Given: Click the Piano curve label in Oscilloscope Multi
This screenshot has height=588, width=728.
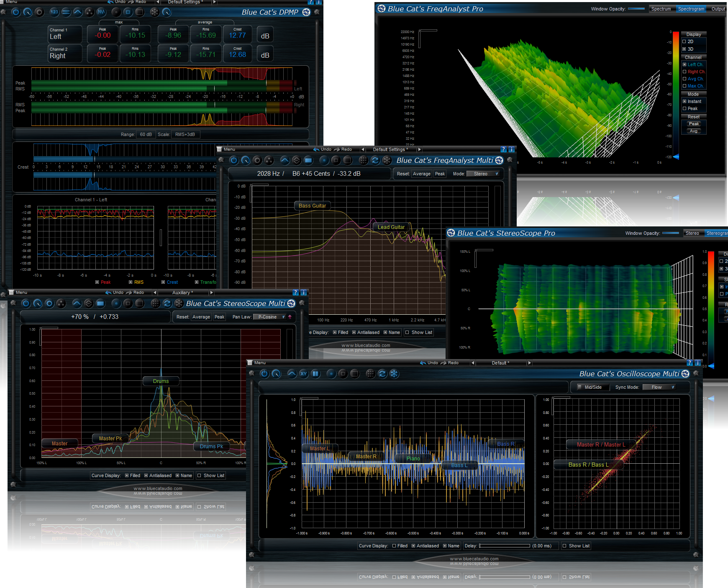Looking at the screenshot, I should click(x=413, y=458).
